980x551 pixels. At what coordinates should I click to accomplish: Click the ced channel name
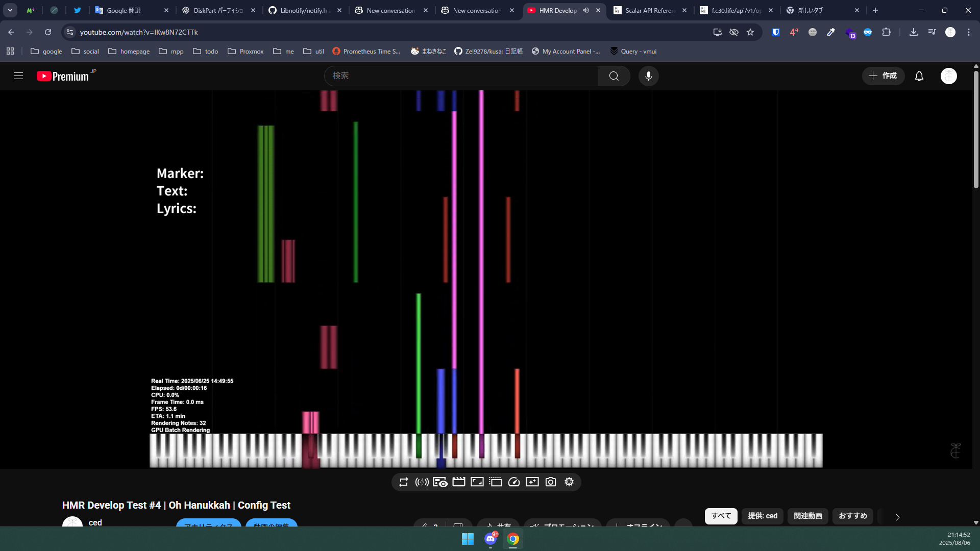(x=95, y=522)
